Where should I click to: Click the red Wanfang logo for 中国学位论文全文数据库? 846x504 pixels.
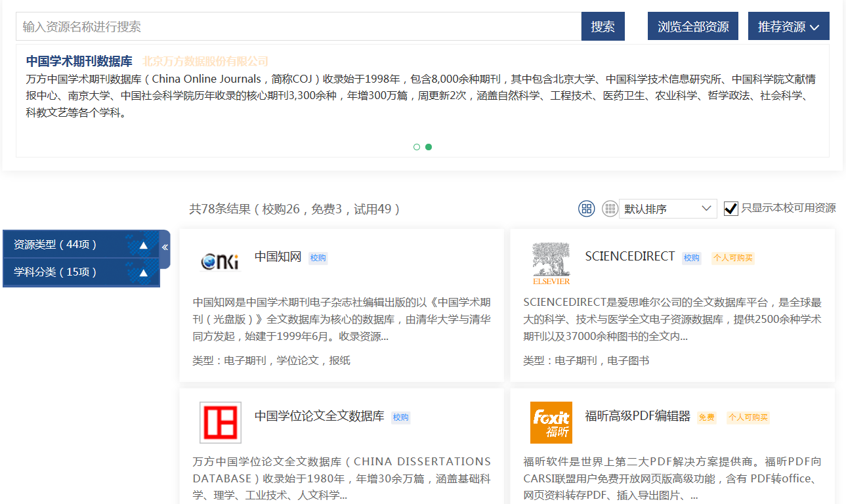pyautogui.click(x=221, y=423)
